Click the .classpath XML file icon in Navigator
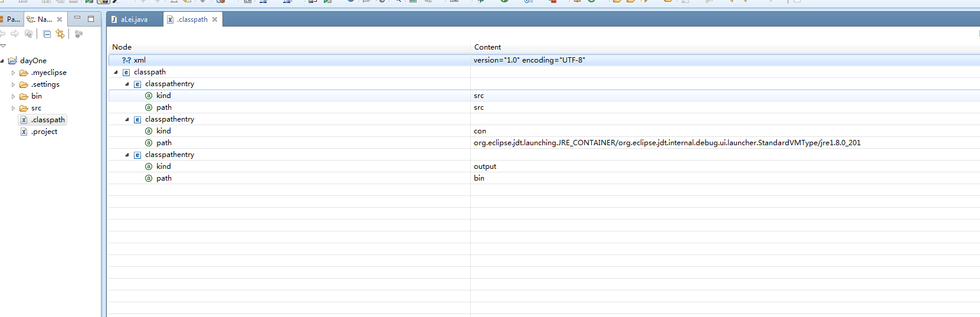 click(24, 120)
